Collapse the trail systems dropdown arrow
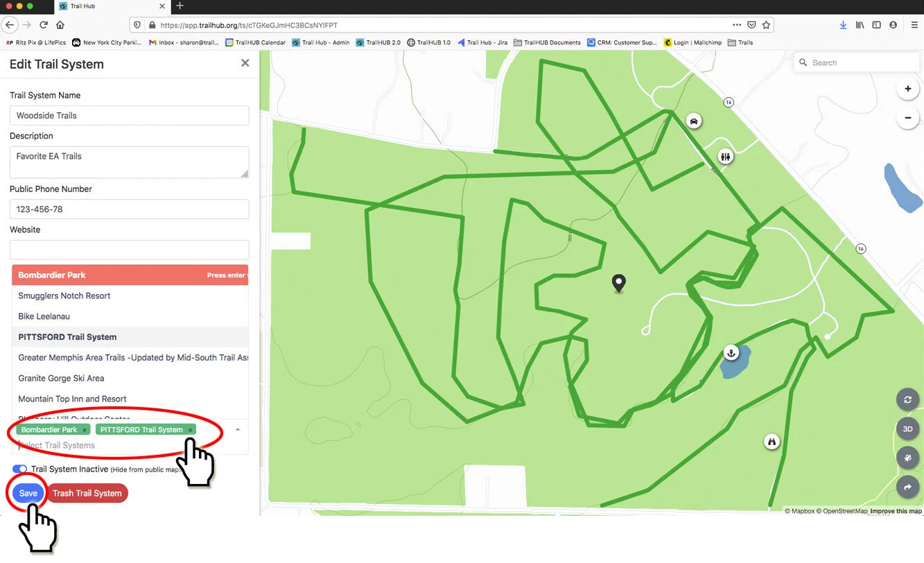This screenshot has height=563, width=924. click(238, 430)
